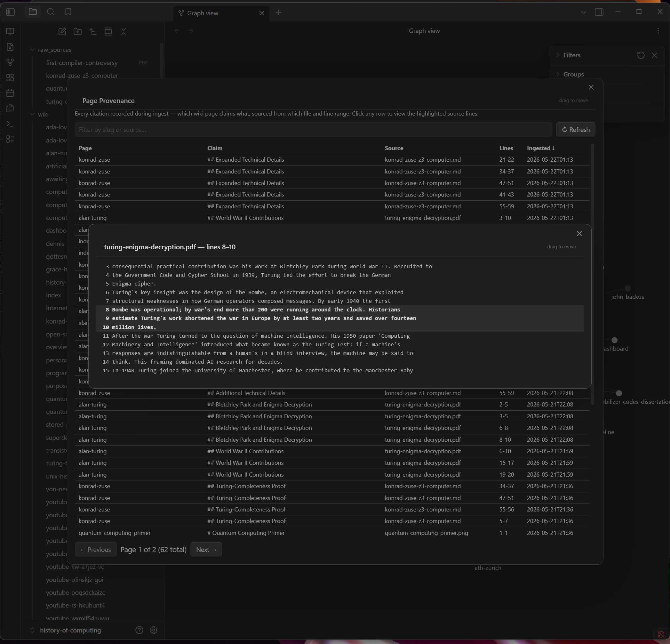670x644 pixels.
Task: Click highlighted source line 9
Action: [340, 318]
